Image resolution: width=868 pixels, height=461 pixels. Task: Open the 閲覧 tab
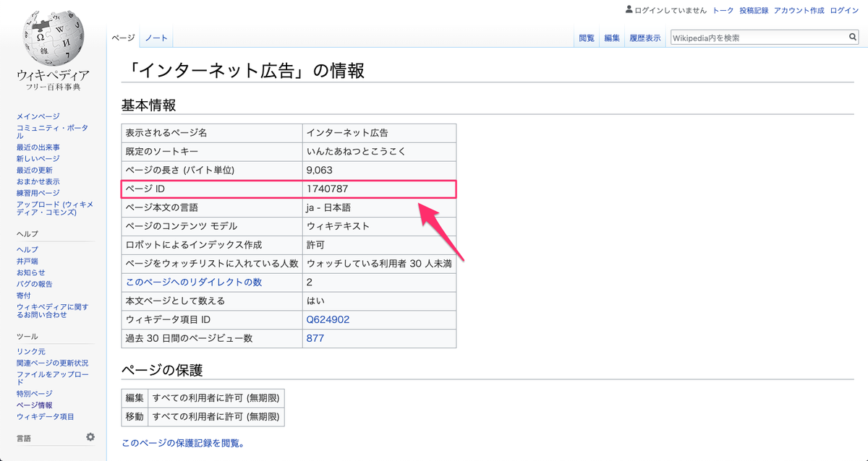pos(587,38)
